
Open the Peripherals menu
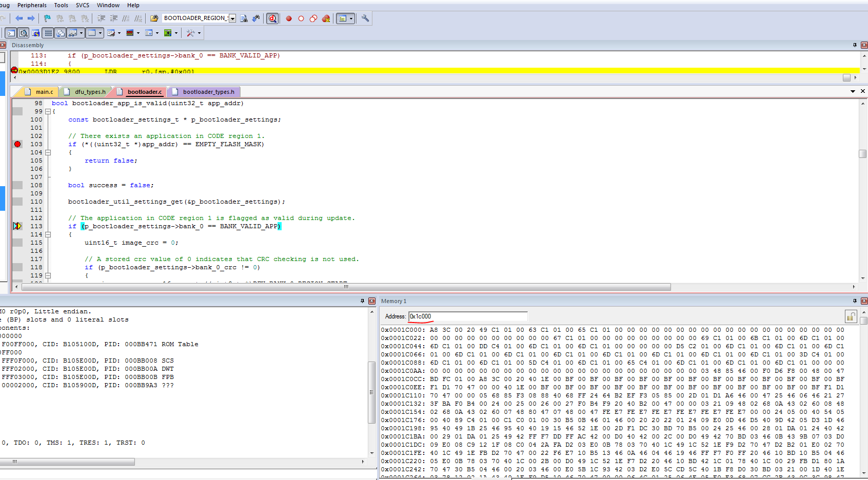pyautogui.click(x=32, y=5)
